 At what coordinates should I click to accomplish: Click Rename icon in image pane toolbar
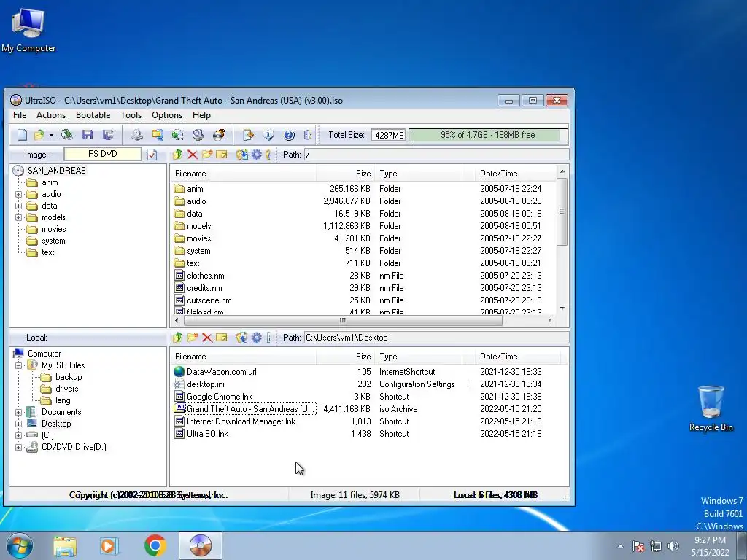222,155
